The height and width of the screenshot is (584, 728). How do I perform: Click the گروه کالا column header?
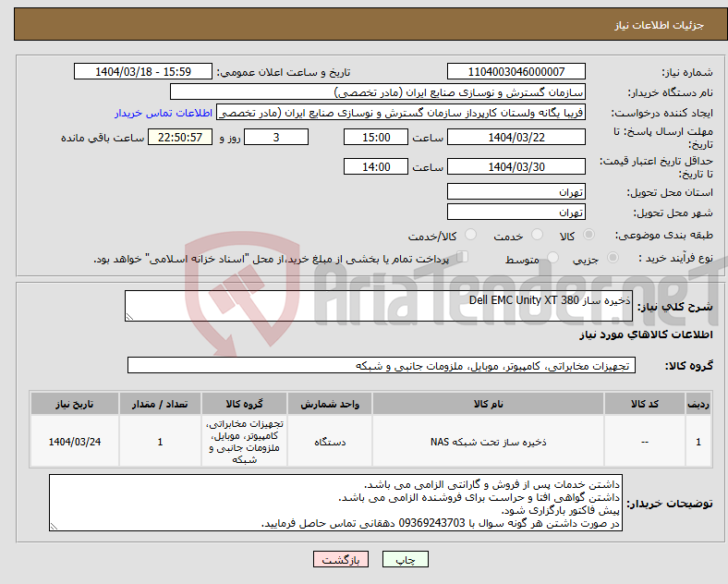point(244,404)
